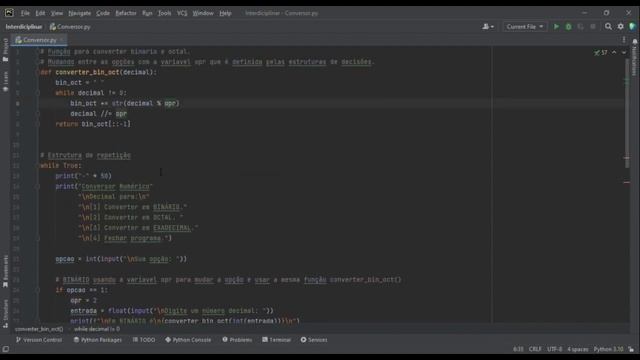The height and width of the screenshot is (360, 640).
Task: Open the Version Control tool window
Action: [39, 340]
